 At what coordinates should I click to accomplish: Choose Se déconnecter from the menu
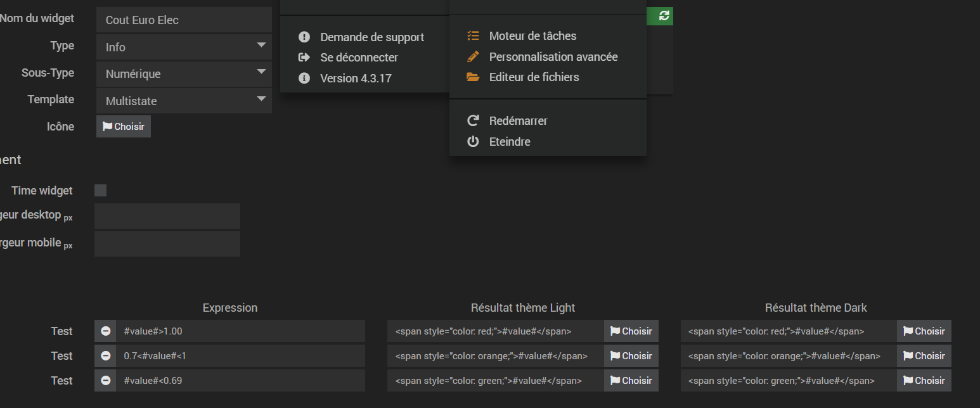pos(359,58)
